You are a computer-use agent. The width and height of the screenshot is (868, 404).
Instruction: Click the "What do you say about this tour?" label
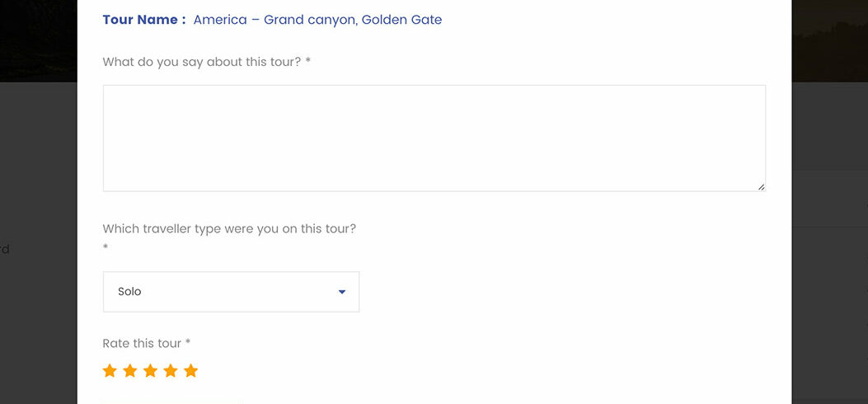pos(202,62)
